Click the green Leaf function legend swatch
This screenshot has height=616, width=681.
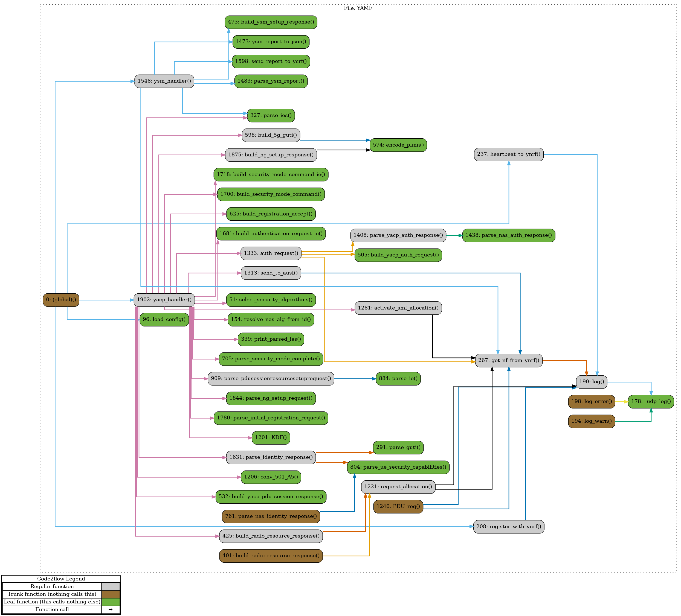pos(111,602)
